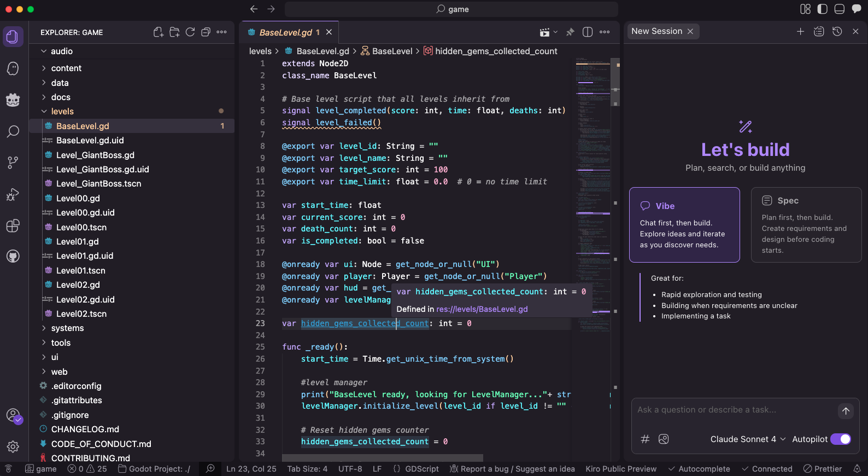Navigate back in editor history
868x476 pixels.
pyautogui.click(x=254, y=9)
